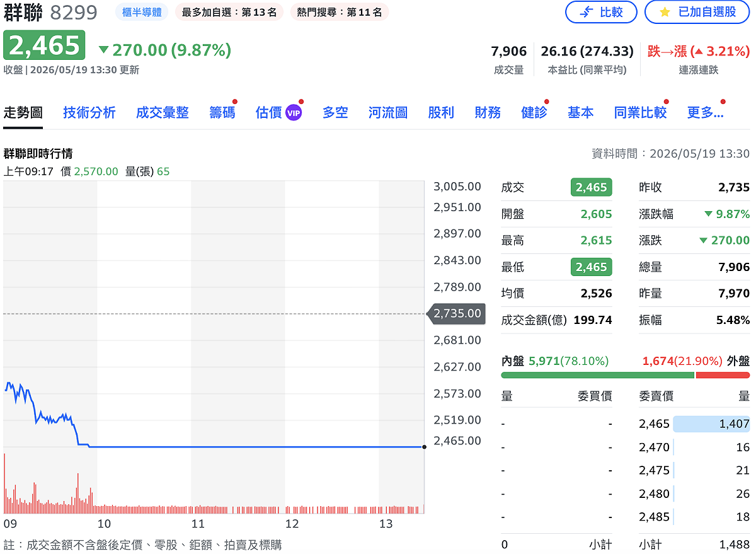Click the 跌→漲 3.21% streak indicator
Screen dimensions: 756x554
698,51
